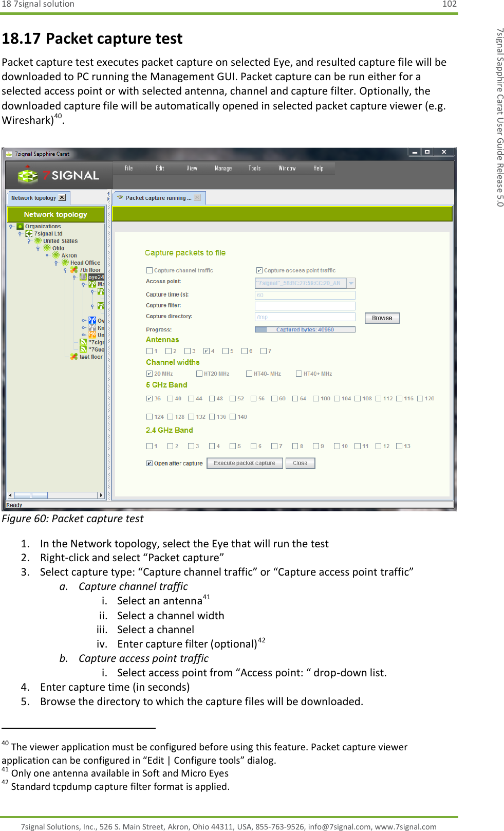Viewport: 504px width, 831px height.
Task: Toggle the 20 MHz channel width checkbox
Action: point(150,374)
